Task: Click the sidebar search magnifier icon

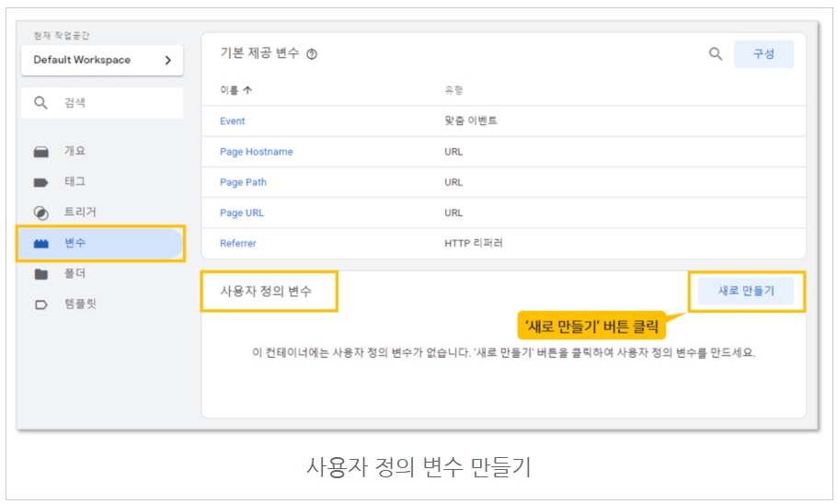Action: tap(40, 102)
